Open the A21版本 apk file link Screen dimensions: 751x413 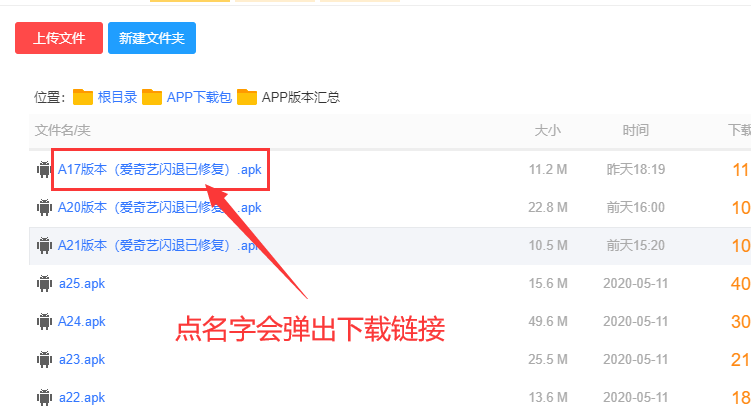[x=159, y=245]
